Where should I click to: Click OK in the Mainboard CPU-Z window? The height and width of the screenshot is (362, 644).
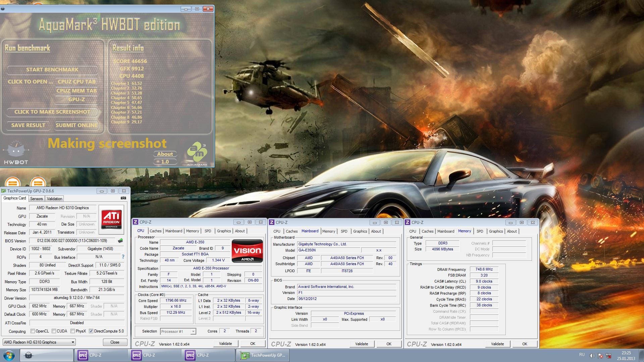click(389, 344)
